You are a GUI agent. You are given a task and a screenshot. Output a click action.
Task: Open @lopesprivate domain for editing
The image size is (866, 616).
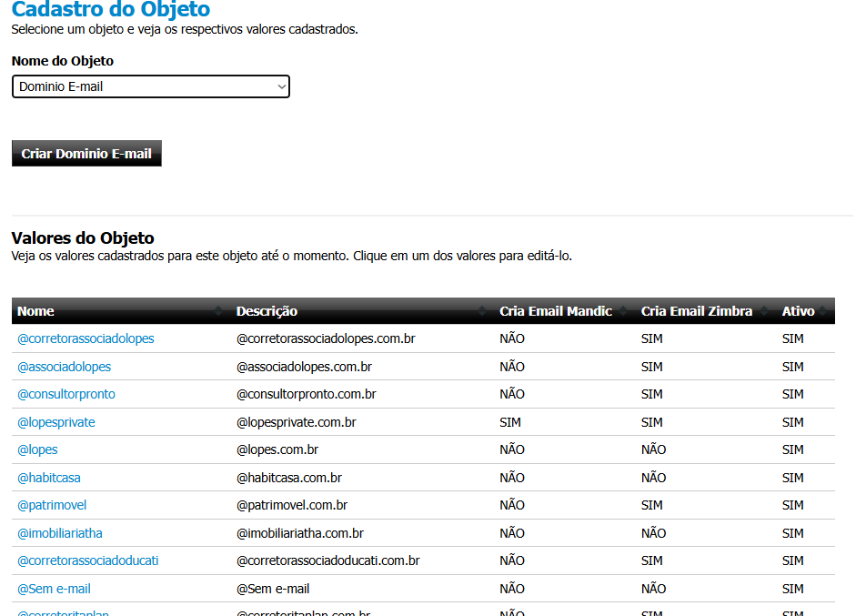56,422
